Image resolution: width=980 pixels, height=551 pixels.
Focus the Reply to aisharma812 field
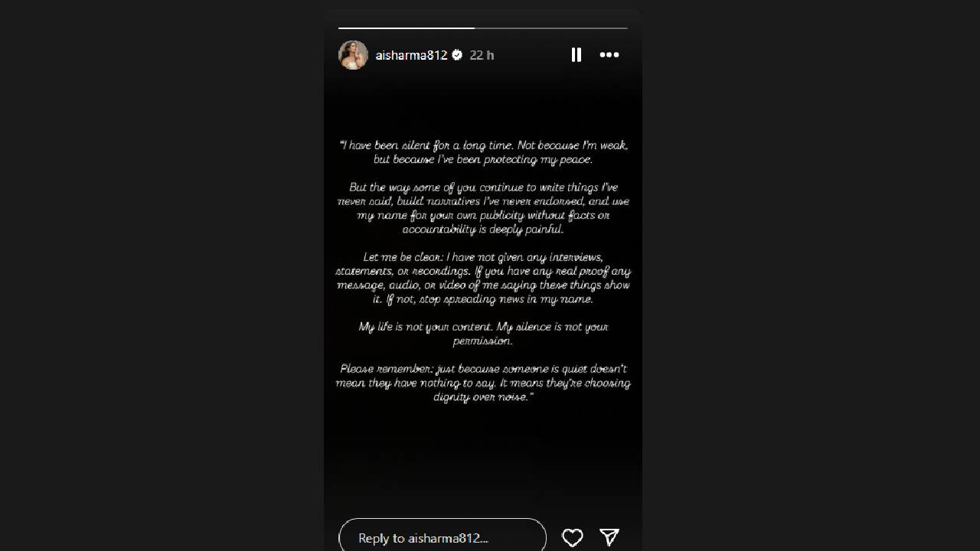443,537
